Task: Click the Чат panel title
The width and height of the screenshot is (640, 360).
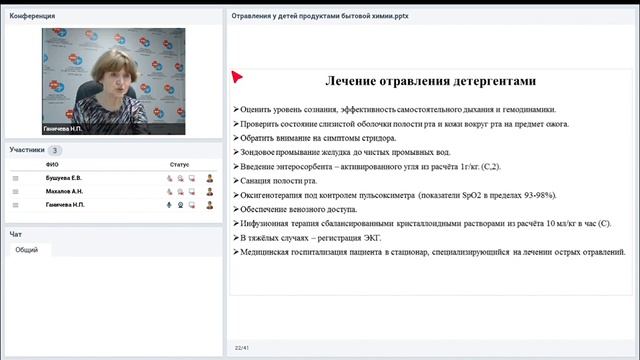Action: point(16,234)
